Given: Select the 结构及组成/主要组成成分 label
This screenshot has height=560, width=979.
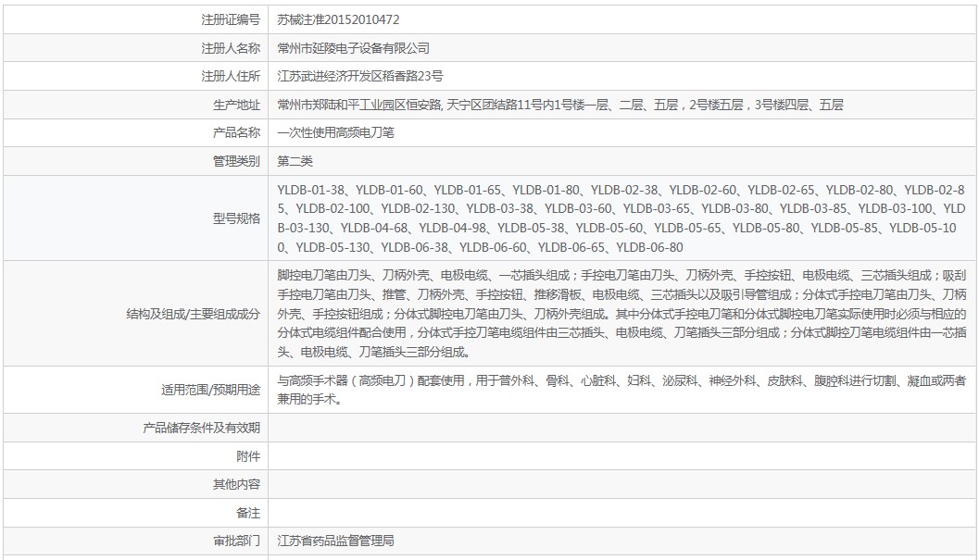Looking at the screenshot, I should pyautogui.click(x=193, y=314).
